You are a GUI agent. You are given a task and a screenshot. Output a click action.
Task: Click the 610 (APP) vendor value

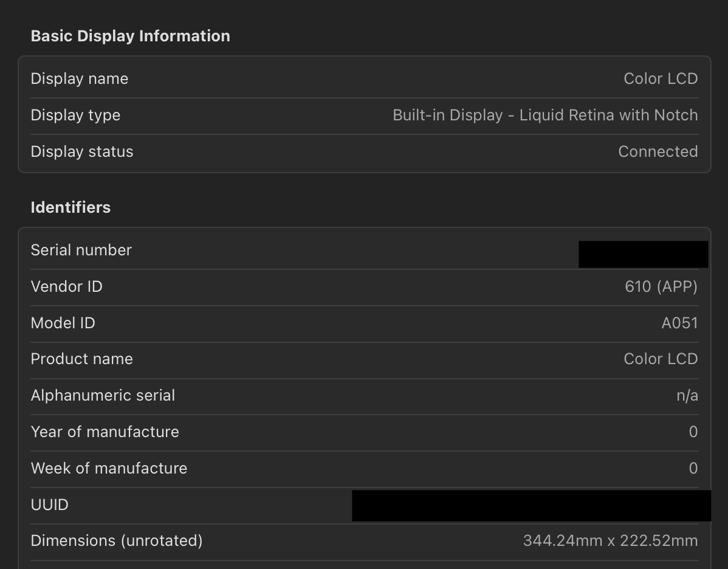(661, 286)
